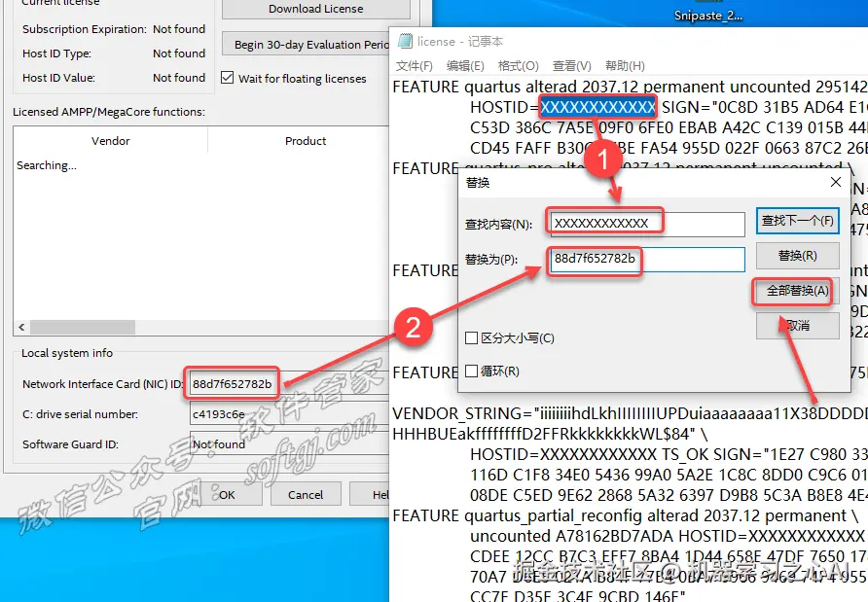Click Begin 30-day Evaluation Period button
The image size is (868, 602).
click(307, 45)
